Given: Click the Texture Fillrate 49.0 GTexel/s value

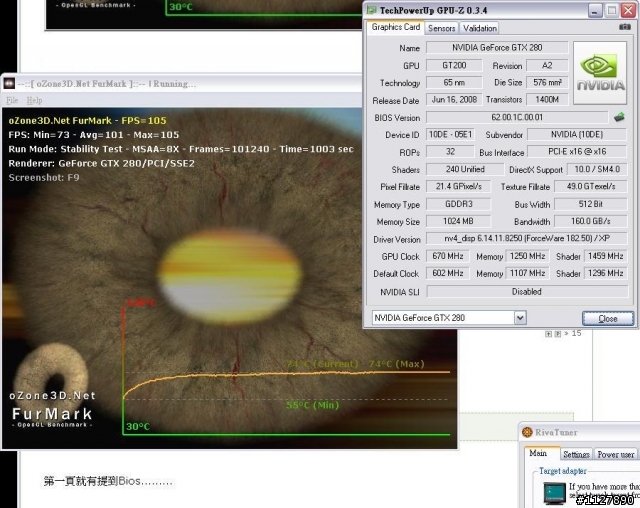Looking at the screenshot, I should (x=591, y=186).
